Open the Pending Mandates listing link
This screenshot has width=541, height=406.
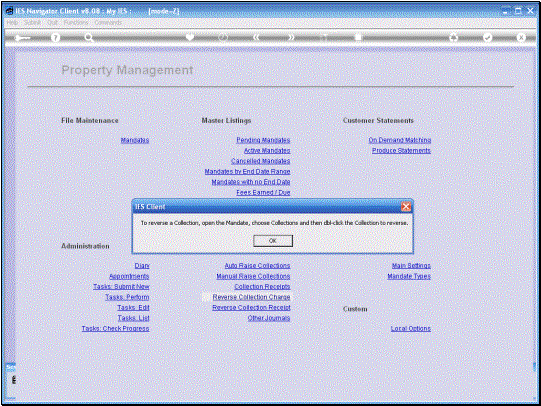point(263,140)
